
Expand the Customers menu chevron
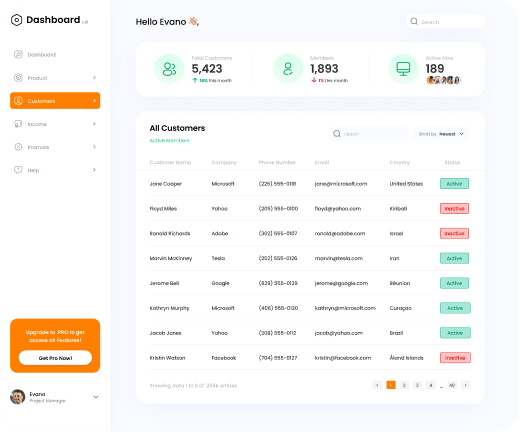[94, 101]
